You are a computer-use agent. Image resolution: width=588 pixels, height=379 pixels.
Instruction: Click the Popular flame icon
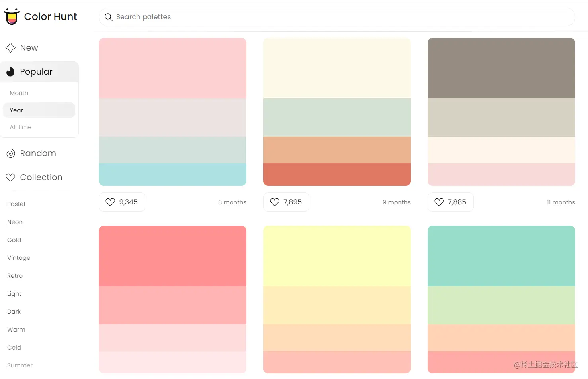10,72
